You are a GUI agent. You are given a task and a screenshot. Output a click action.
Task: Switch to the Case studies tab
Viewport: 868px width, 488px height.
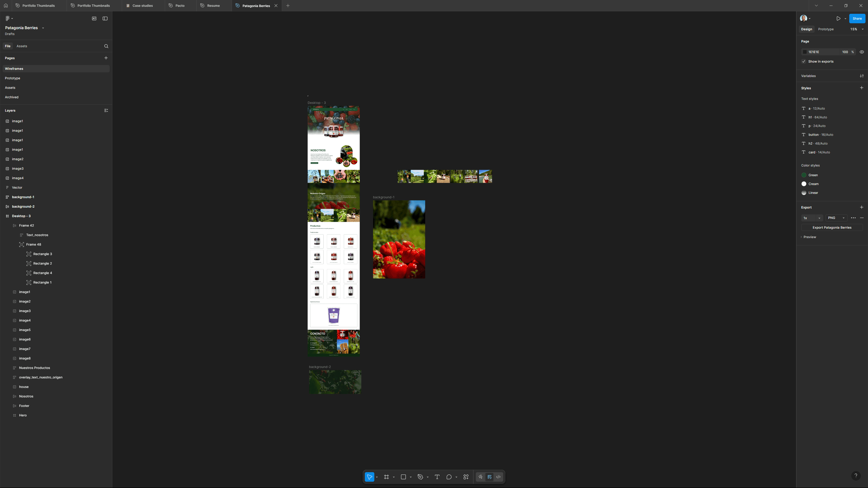coord(142,6)
